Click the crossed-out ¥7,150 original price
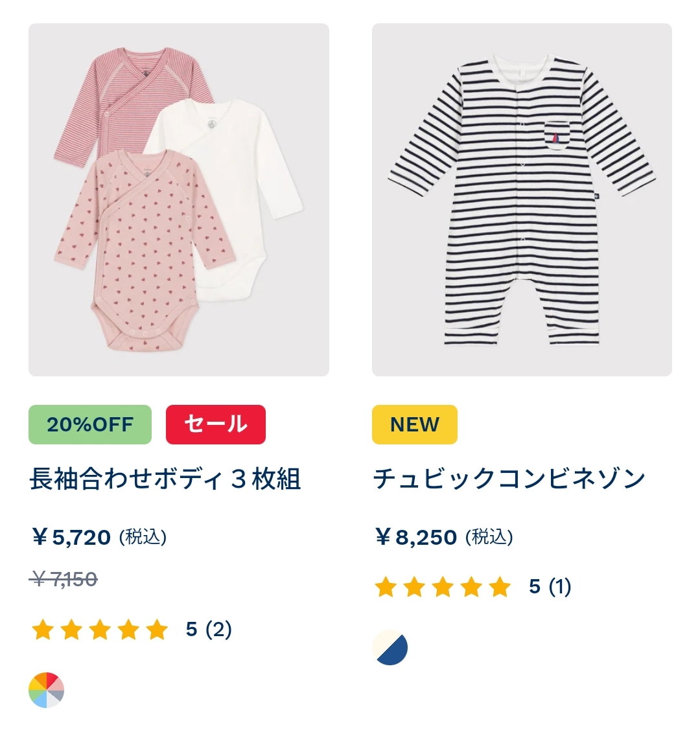The image size is (700, 732). [x=64, y=579]
